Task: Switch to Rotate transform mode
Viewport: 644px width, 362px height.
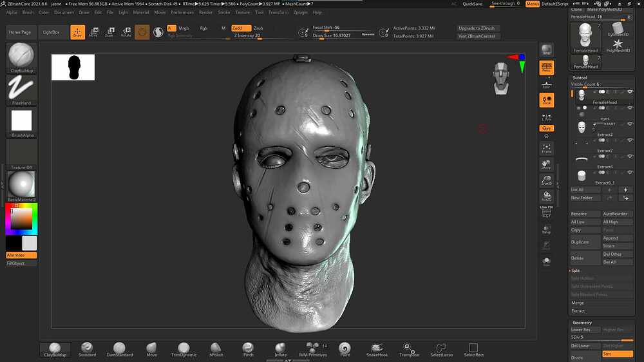Action: pos(126,32)
